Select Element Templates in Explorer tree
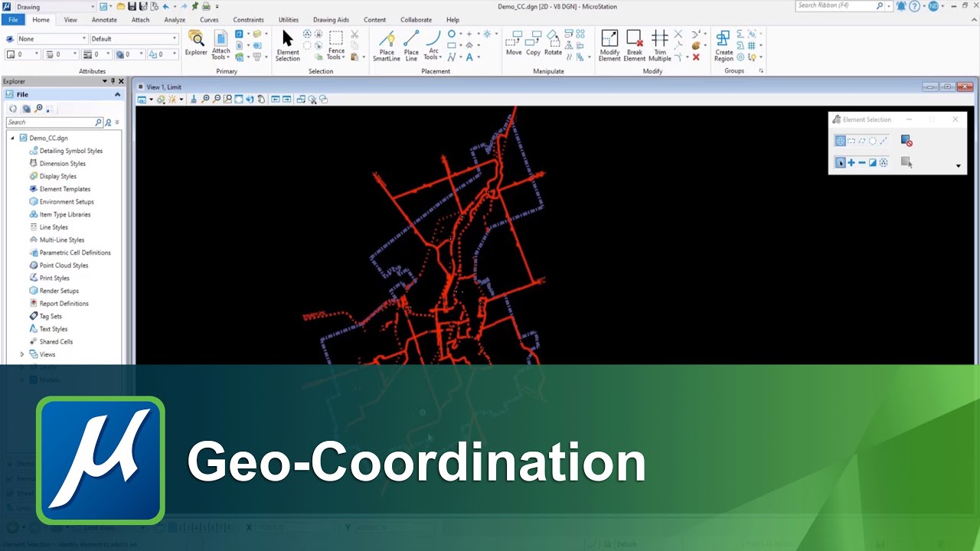Image resolution: width=980 pixels, height=551 pixels. pyautogui.click(x=65, y=189)
